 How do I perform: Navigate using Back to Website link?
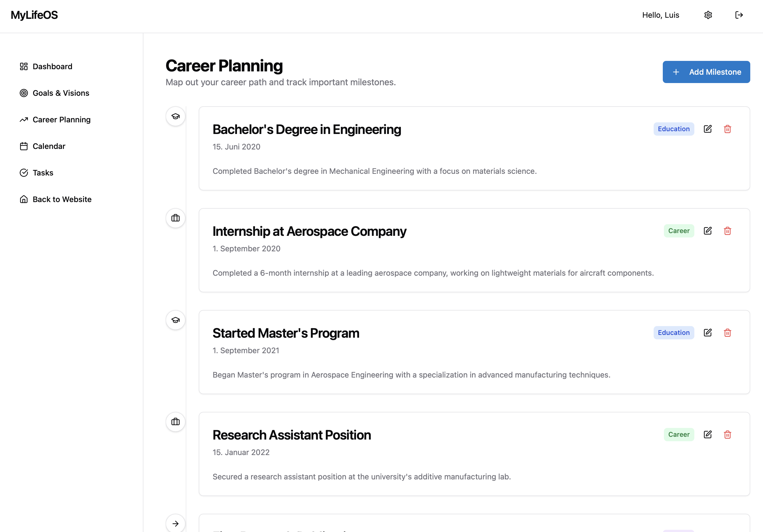coord(62,199)
